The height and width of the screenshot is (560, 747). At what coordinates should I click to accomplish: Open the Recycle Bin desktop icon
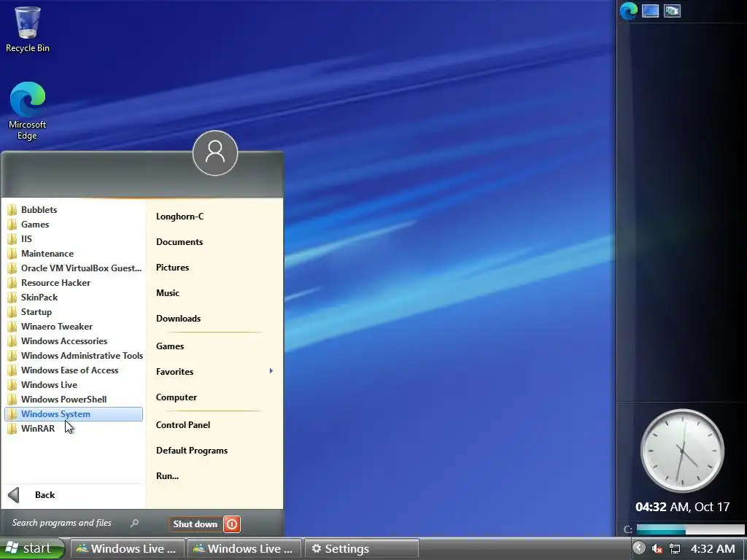pyautogui.click(x=27, y=29)
